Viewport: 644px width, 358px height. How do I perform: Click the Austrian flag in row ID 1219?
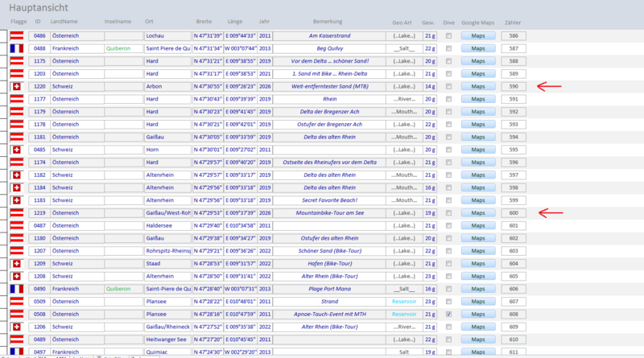[17, 213]
